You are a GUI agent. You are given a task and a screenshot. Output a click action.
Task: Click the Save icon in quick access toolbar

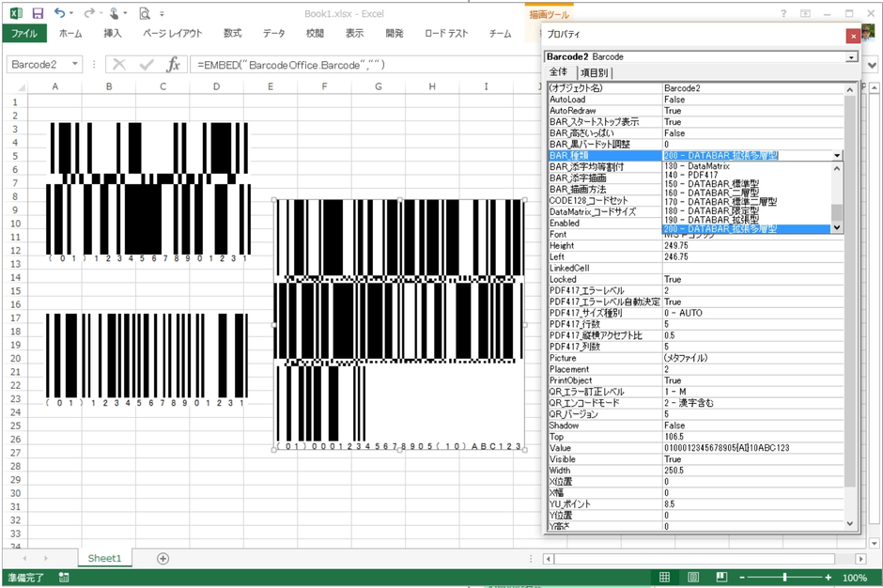pos(38,13)
